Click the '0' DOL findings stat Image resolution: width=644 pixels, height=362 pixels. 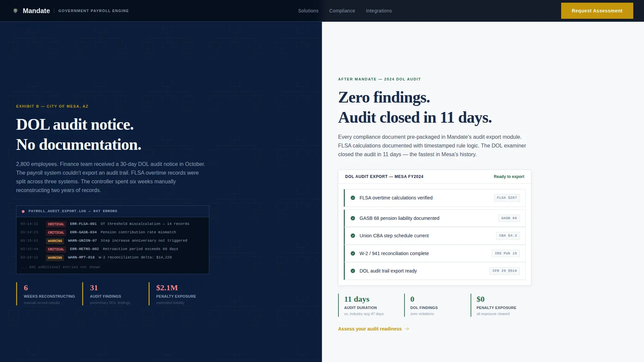tap(412, 299)
